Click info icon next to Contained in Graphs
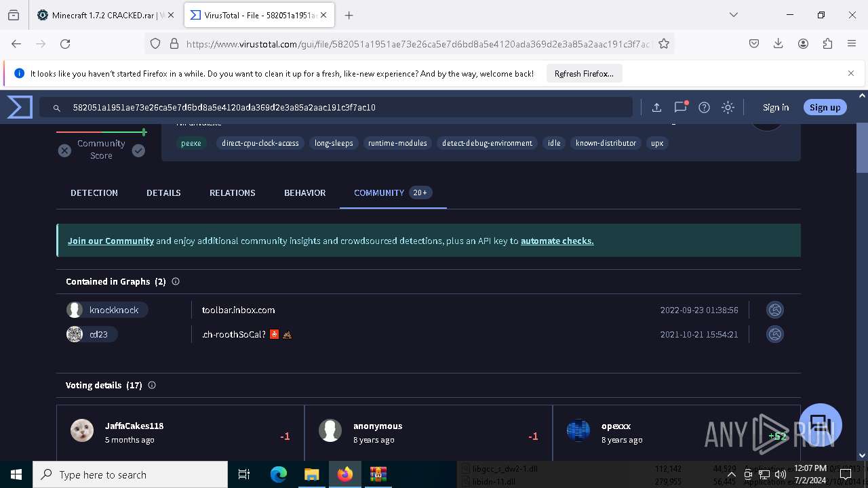Screen dimensions: 868x488 176,281
